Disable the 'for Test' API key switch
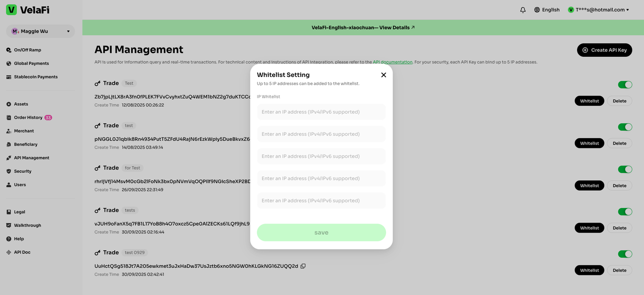 pyautogui.click(x=625, y=169)
